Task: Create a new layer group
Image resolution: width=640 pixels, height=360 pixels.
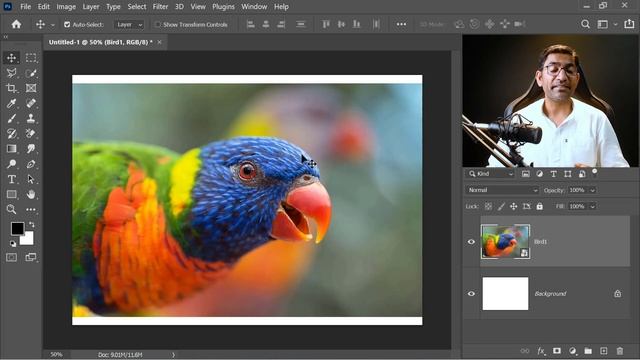Action: pyautogui.click(x=588, y=351)
